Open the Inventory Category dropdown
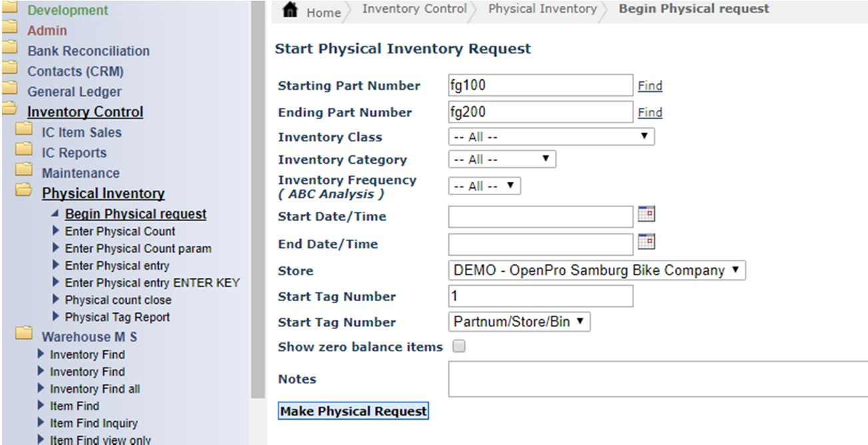The image size is (868, 445). pyautogui.click(x=502, y=159)
